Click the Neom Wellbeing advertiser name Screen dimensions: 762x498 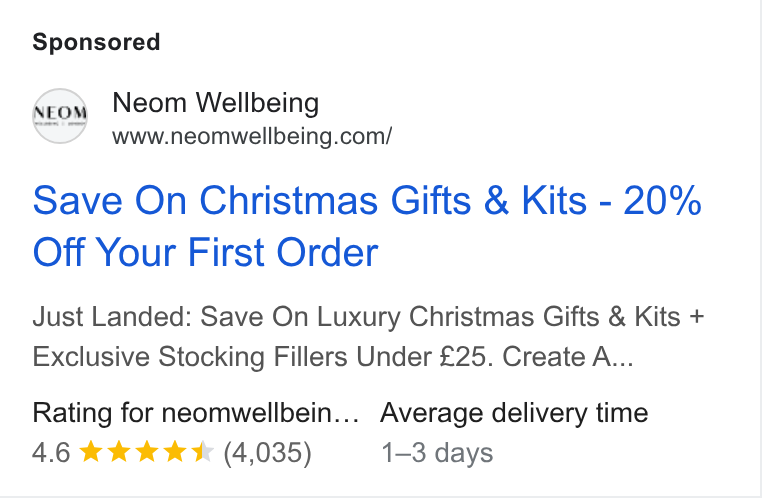tap(216, 103)
